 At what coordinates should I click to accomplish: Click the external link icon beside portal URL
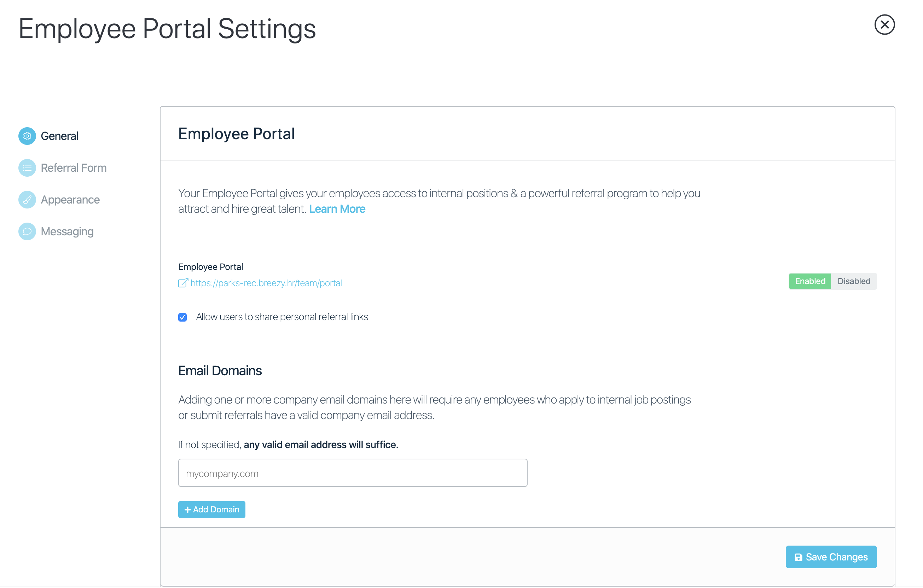pyautogui.click(x=183, y=283)
